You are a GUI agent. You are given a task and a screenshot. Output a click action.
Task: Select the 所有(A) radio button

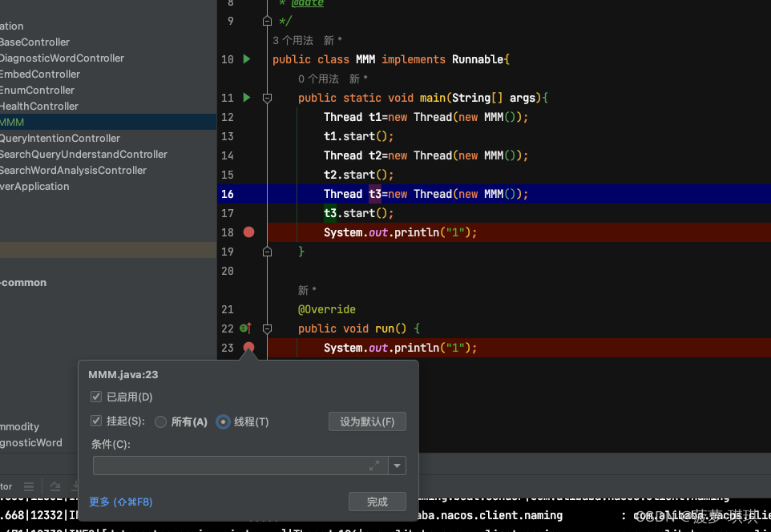pos(160,421)
